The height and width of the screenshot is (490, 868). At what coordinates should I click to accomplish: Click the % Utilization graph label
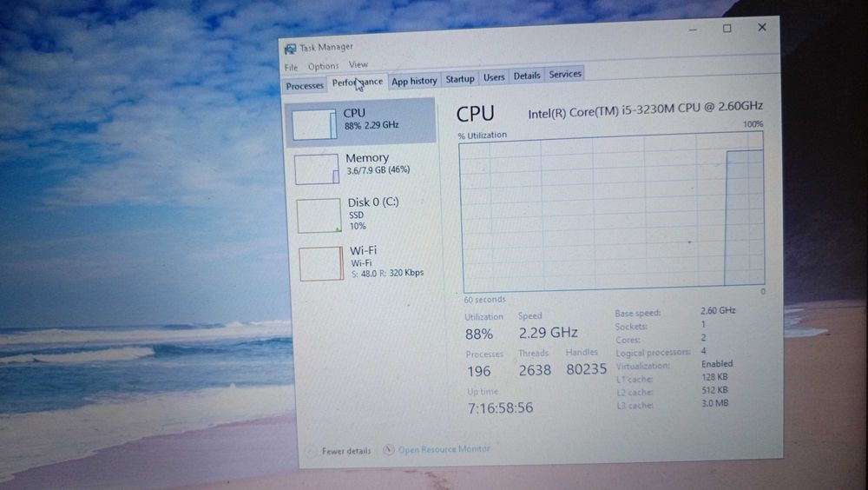[x=482, y=136]
